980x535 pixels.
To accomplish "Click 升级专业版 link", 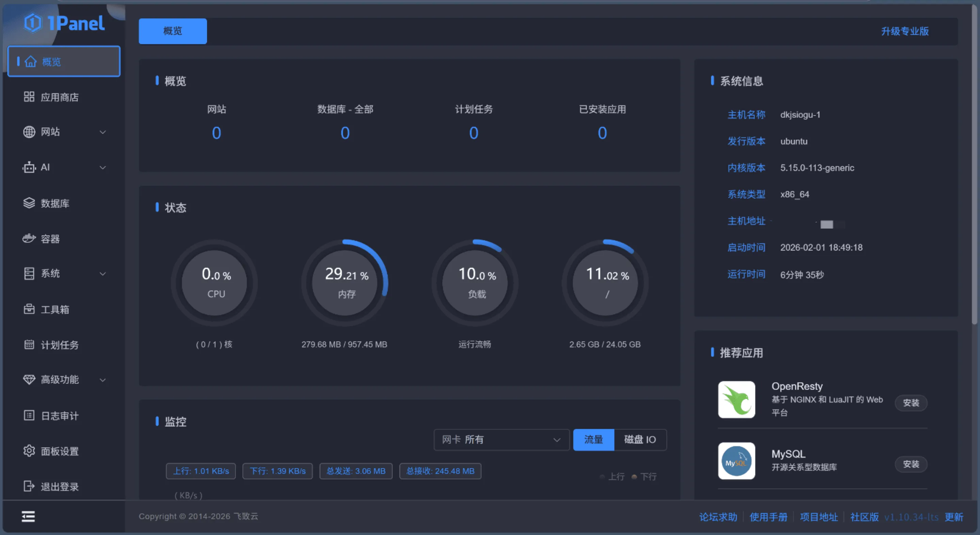I will click(x=905, y=31).
